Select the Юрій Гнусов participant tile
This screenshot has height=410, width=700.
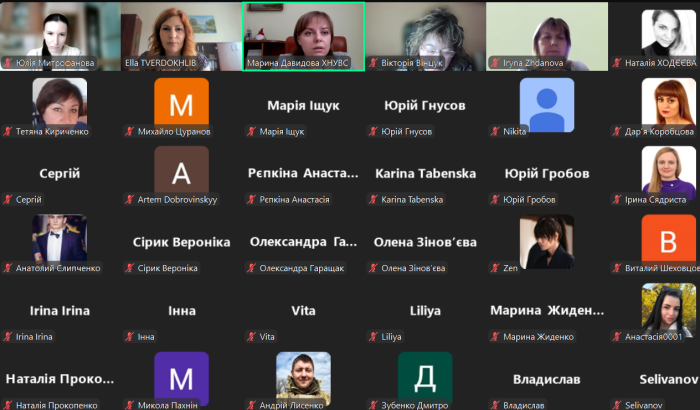(x=425, y=105)
